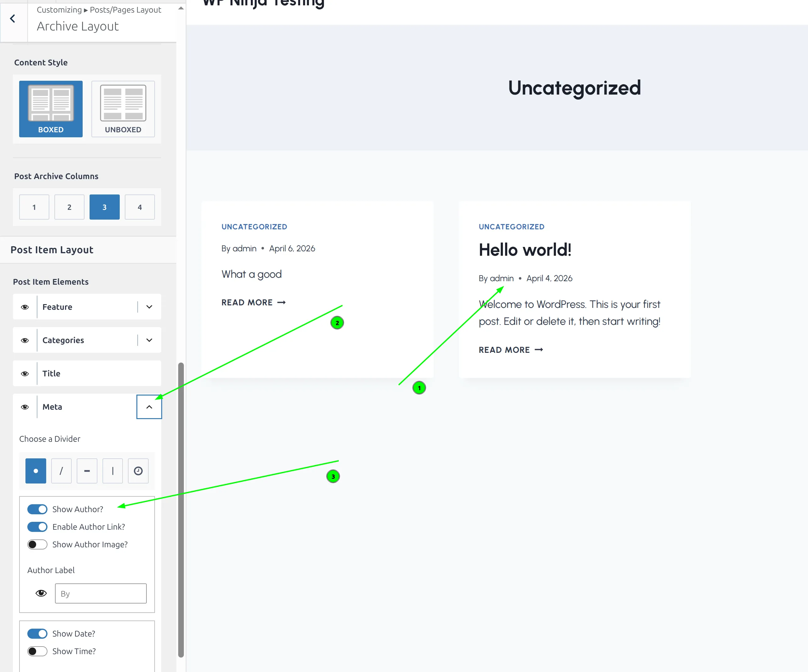This screenshot has height=672, width=808.
Task: Disable the Show Author toggle
Action: tap(37, 509)
